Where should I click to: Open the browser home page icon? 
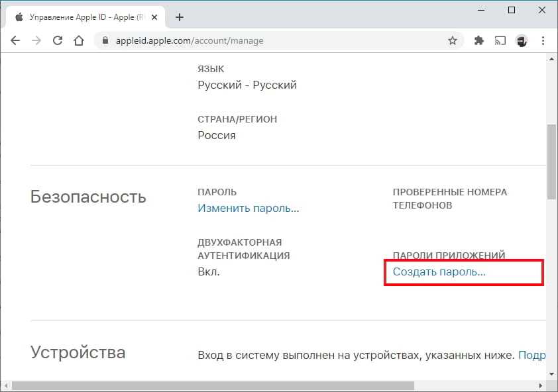tap(79, 40)
